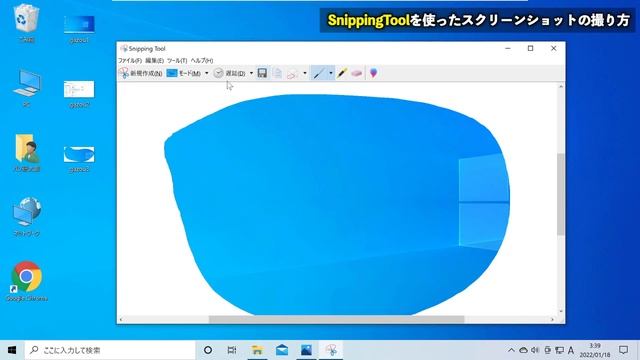Select the Google Chrome desktop shortcut

(x=27, y=282)
